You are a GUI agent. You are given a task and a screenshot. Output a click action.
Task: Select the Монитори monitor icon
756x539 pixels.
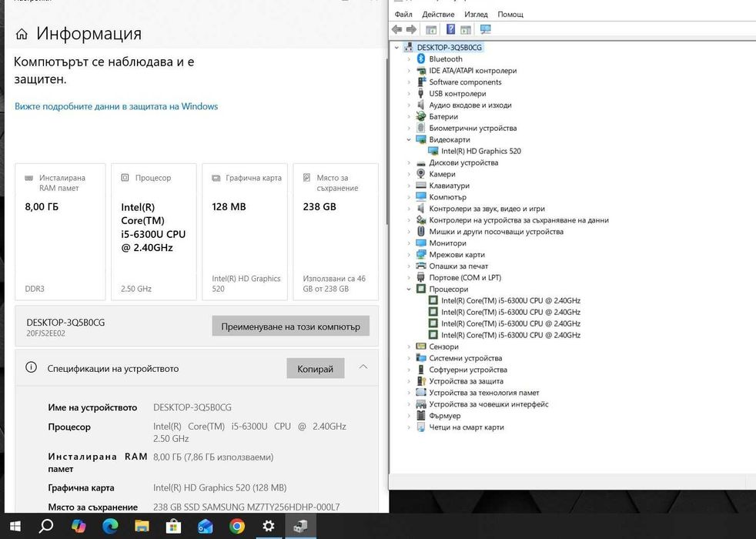[x=421, y=243]
